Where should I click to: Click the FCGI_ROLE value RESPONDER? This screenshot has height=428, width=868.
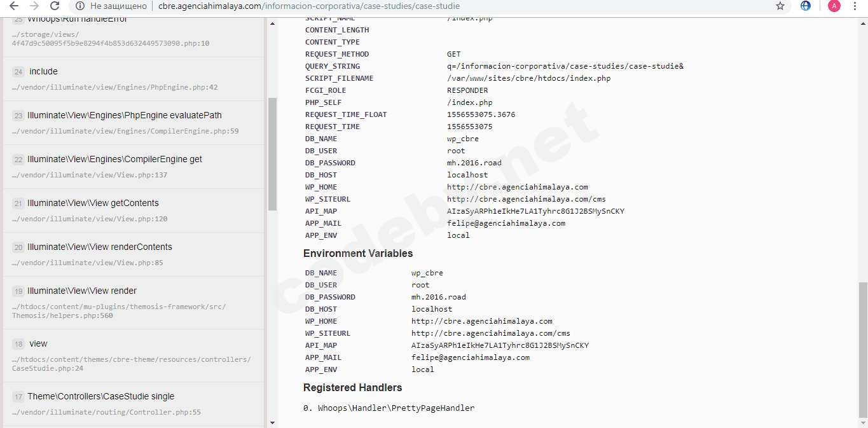tap(467, 91)
